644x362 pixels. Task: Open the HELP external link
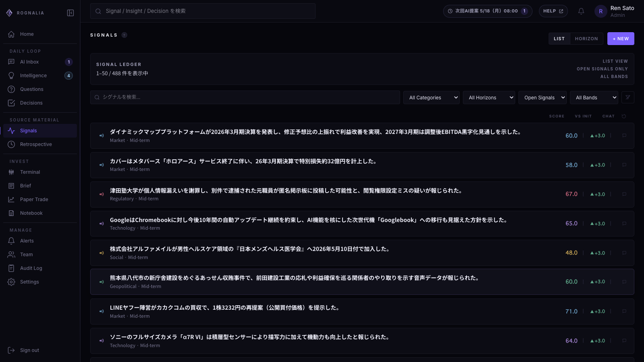[x=553, y=11]
